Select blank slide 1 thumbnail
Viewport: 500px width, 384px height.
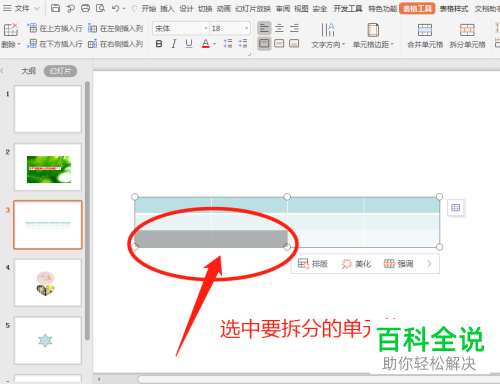(48, 109)
